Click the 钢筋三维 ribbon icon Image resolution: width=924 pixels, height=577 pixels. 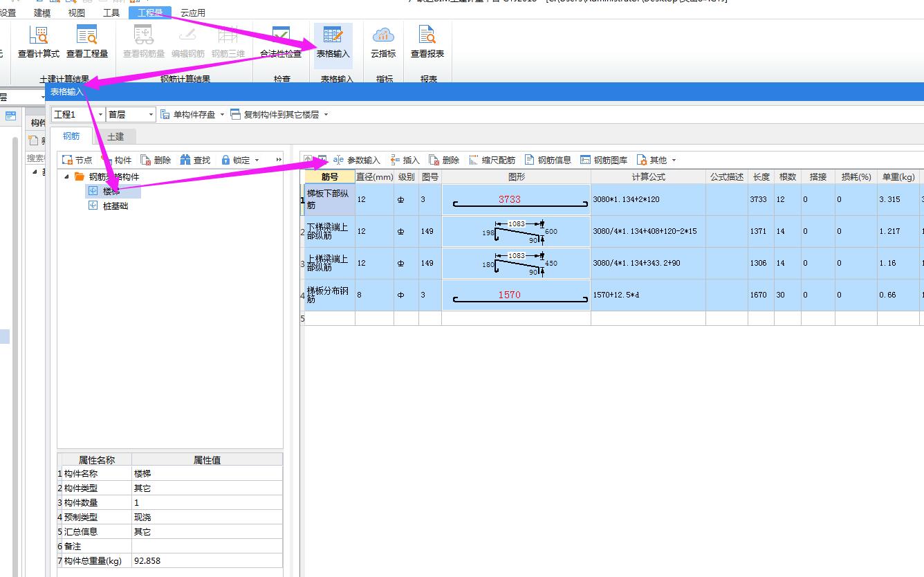(228, 42)
